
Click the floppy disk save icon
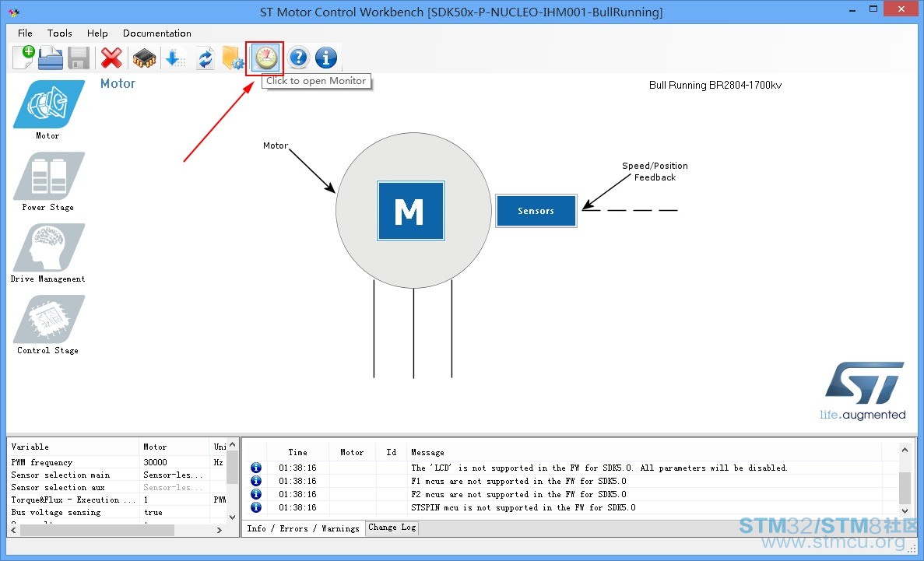[x=79, y=58]
